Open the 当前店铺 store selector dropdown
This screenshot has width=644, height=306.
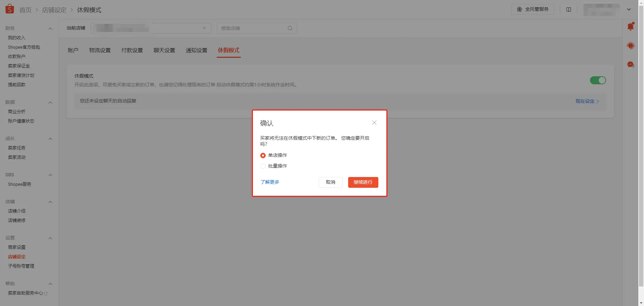(x=204, y=28)
